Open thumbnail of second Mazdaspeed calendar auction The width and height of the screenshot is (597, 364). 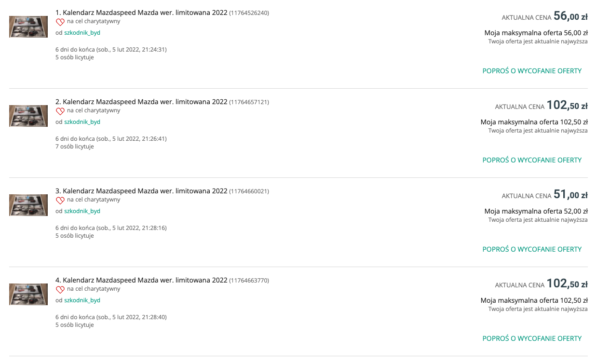point(28,116)
